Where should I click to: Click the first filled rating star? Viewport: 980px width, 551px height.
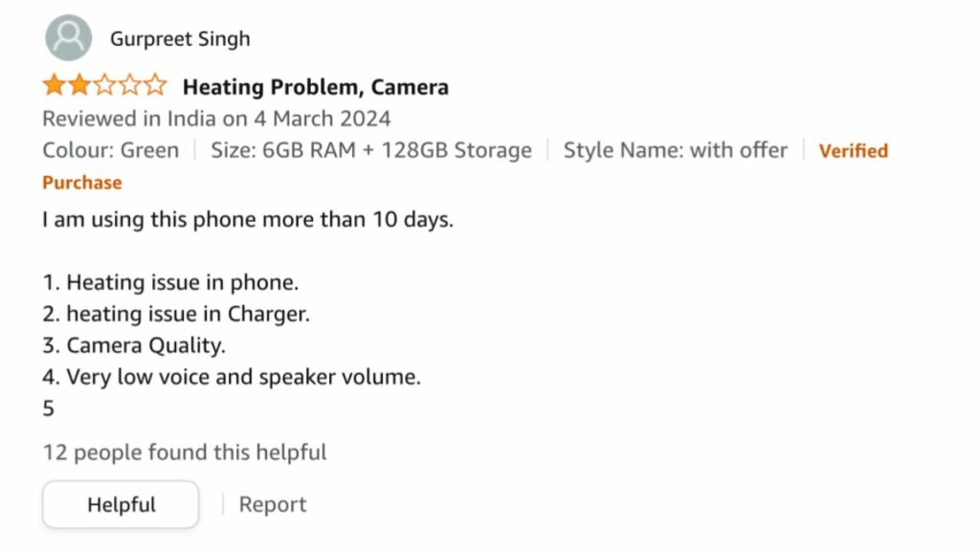point(54,86)
